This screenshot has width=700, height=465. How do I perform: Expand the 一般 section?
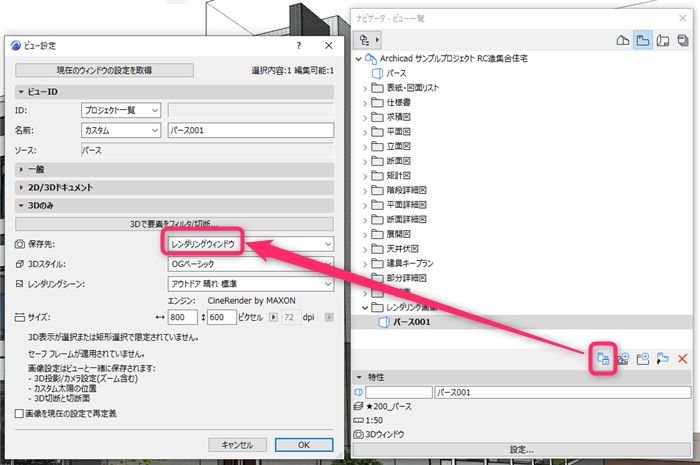[x=21, y=170]
